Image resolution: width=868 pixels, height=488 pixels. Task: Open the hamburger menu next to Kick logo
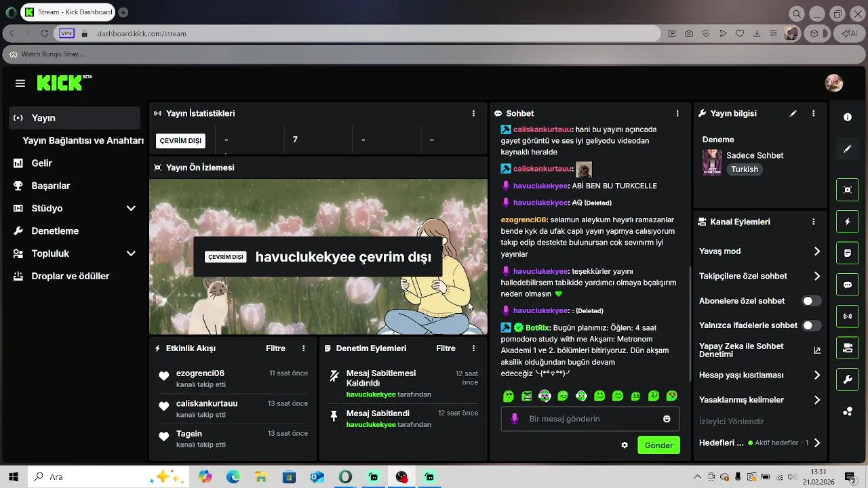tap(20, 83)
